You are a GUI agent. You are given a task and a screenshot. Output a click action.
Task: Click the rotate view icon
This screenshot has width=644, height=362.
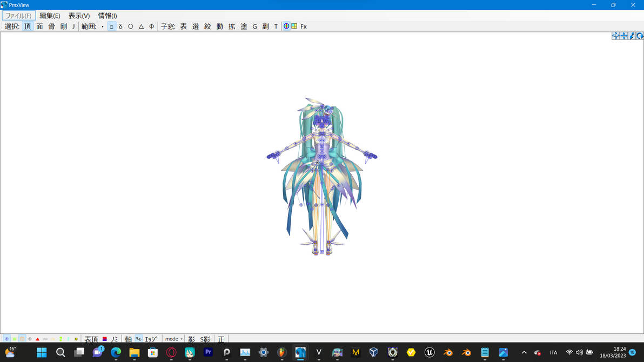coord(640,36)
